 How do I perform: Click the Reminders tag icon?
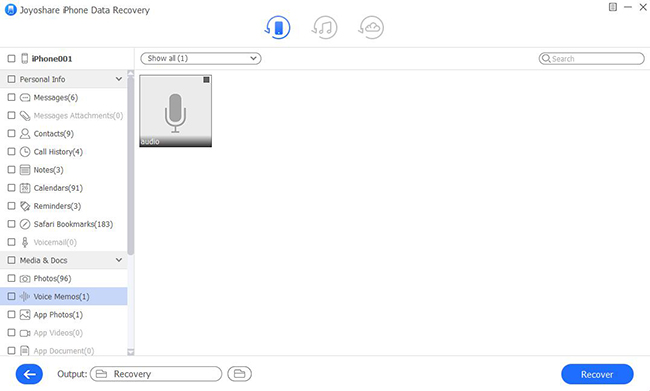25,206
